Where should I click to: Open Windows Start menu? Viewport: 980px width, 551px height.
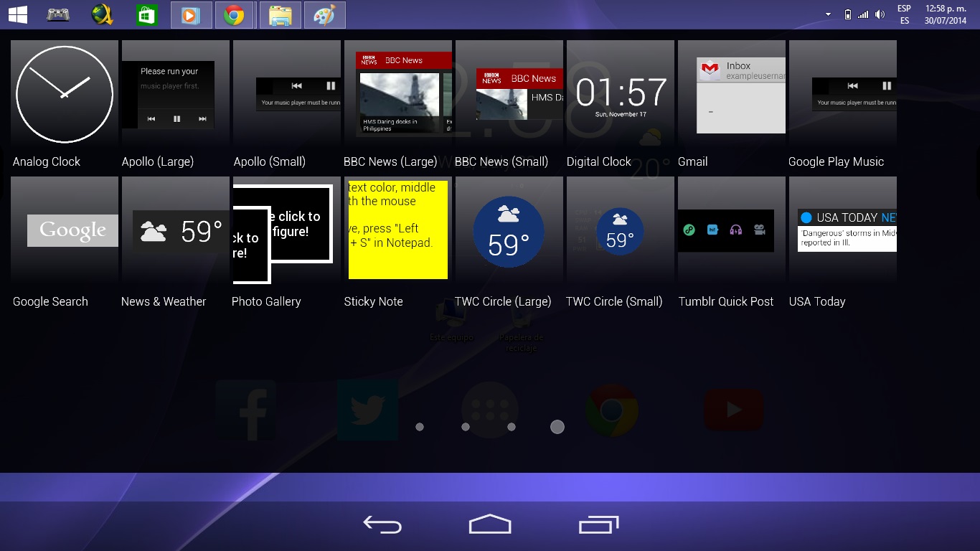18,15
